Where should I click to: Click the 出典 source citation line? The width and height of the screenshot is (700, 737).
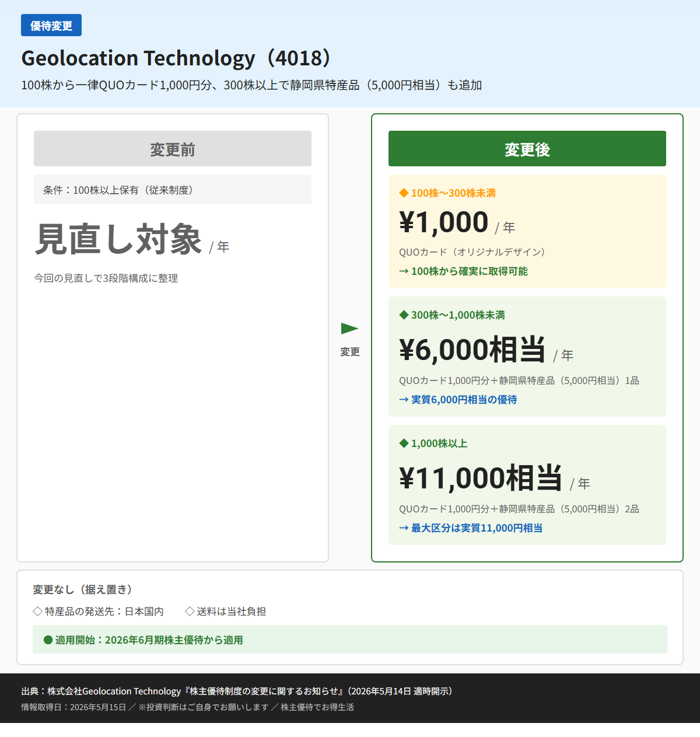click(237, 691)
